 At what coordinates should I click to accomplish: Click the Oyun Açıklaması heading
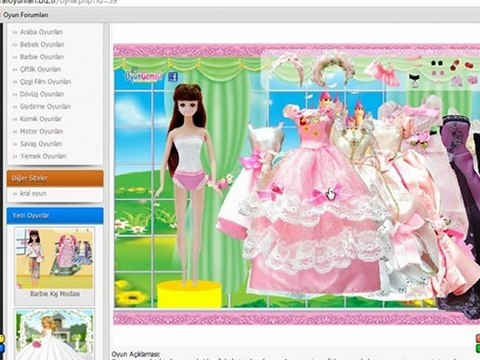coord(136,354)
